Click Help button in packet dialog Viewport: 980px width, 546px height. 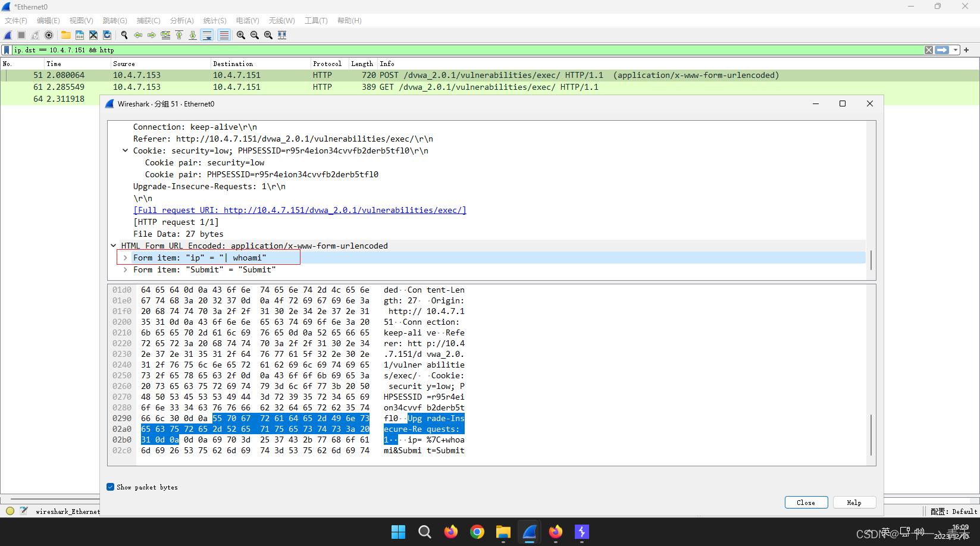[x=854, y=503]
